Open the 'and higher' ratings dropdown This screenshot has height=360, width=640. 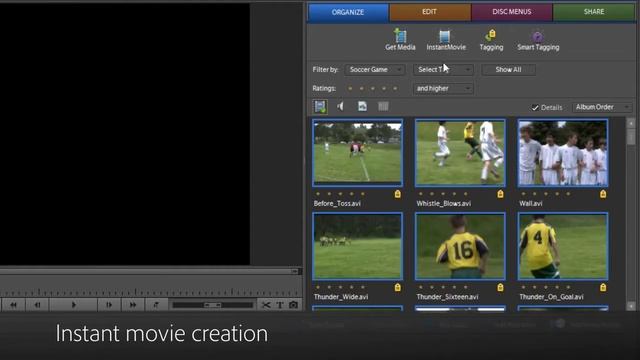pyautogui.click(x=443, y=89)
